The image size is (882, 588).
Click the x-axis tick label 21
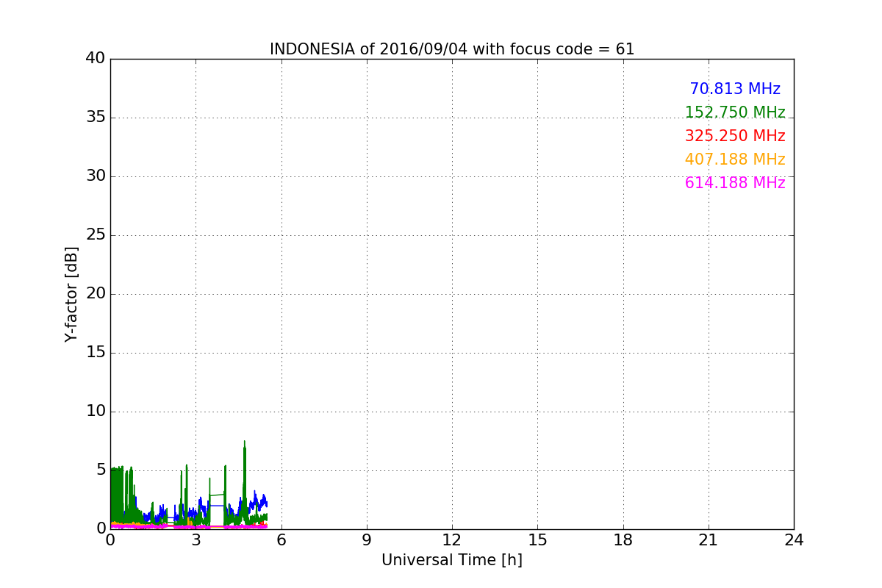pyautogui.click(x=709, y=540)
